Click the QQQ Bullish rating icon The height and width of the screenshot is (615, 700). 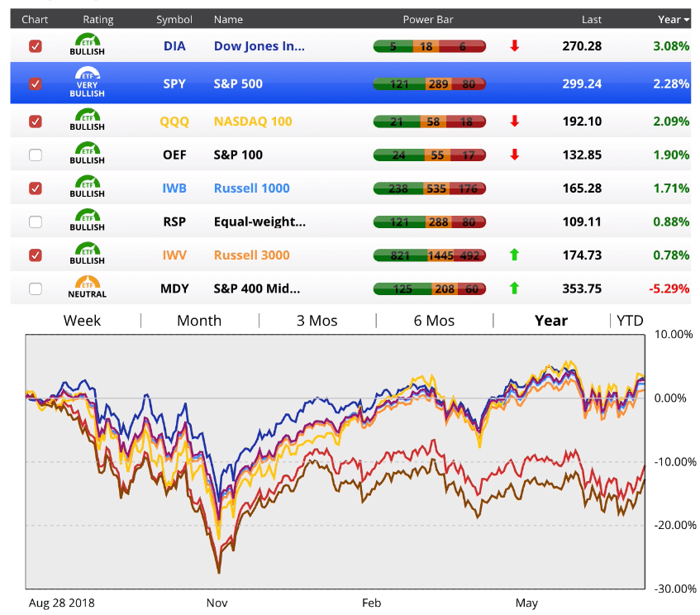(87, 120)
